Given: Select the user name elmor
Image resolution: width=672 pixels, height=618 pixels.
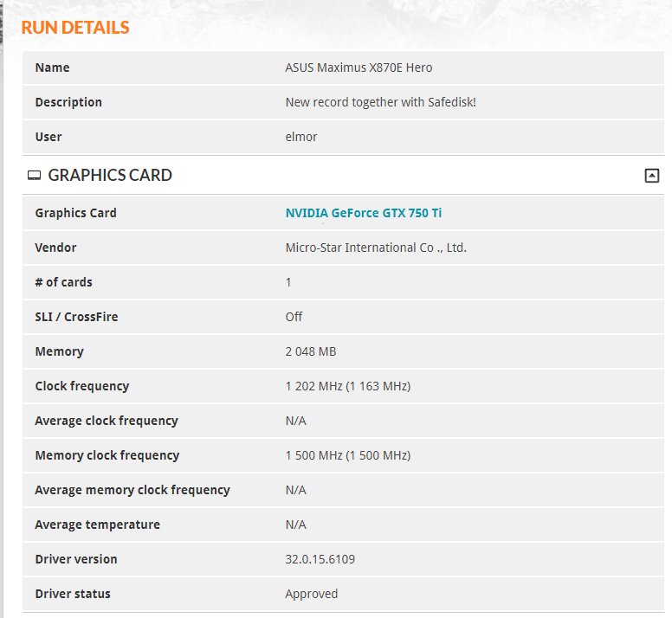Looking at the screenshot, I should pos(301,137).
